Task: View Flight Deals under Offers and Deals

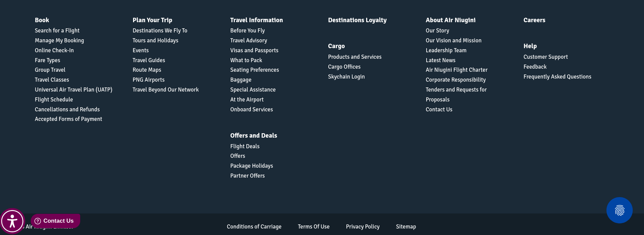Action: (x=245, y=147)
